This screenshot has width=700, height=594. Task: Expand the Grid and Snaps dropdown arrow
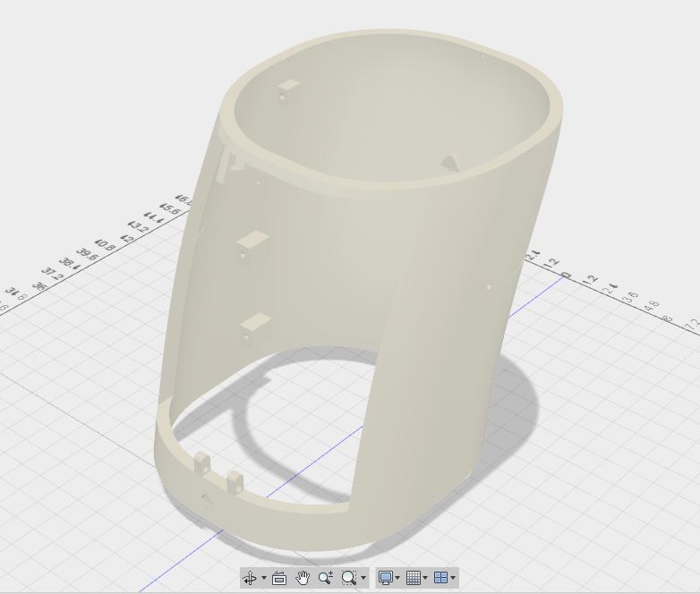[x=425, y=578]
